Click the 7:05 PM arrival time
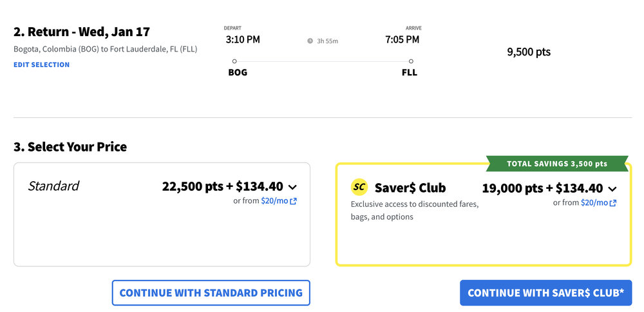The image size is (644, 312). [402, 40]
